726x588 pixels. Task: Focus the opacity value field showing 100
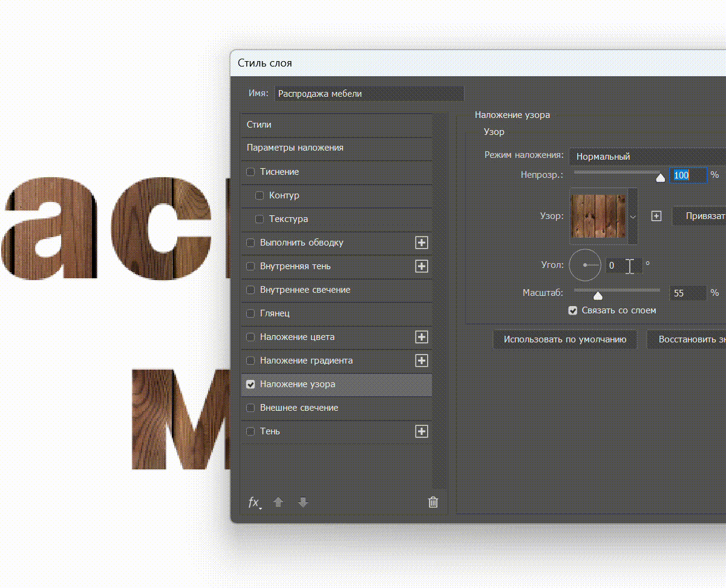click(x=688, y=175)
